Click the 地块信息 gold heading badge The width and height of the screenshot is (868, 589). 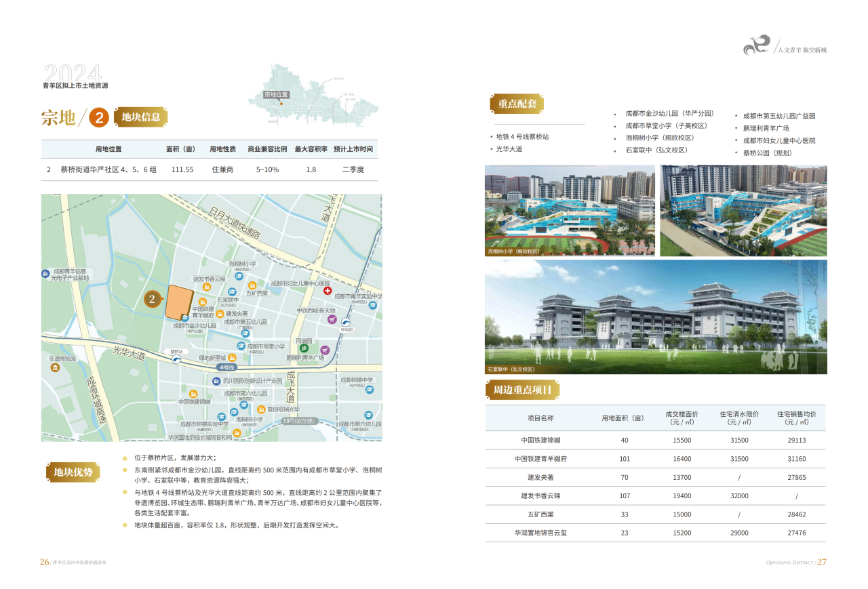tap(141, 117)
